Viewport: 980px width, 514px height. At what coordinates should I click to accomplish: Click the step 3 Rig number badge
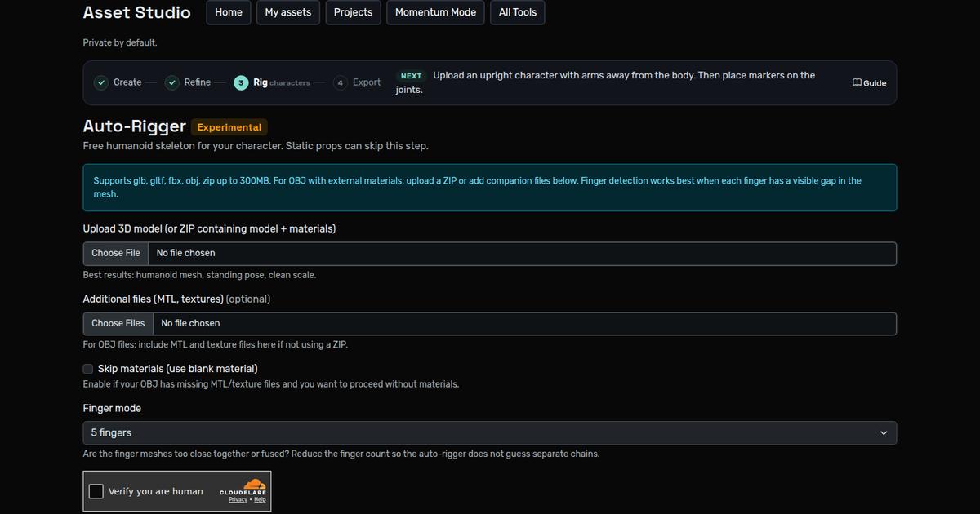point(241,82)
